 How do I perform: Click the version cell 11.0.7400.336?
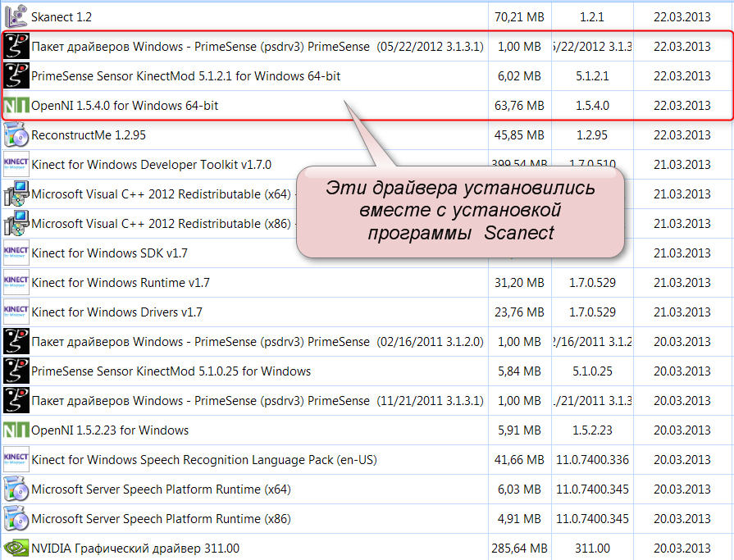(592, 459)
